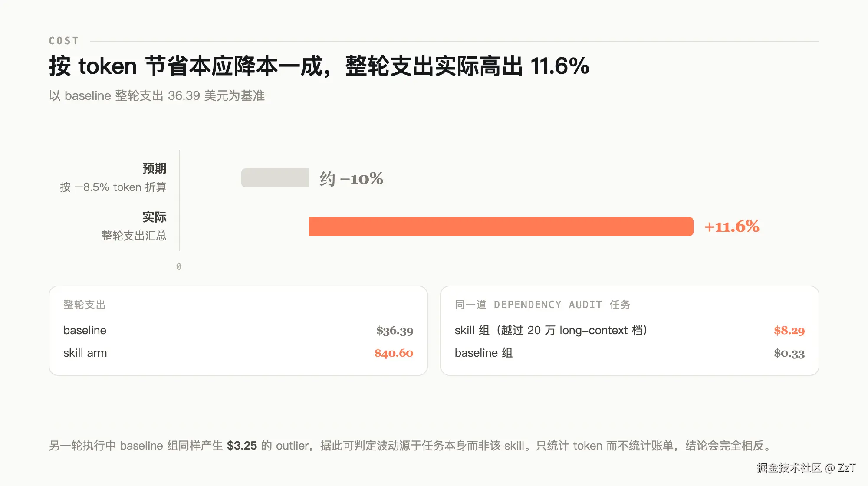The height and width of the screenshot is (486, 868).
Task: Click the 按 −8.5% token 折算 caption
Action: pyautogui.click(x=113, y=187)
